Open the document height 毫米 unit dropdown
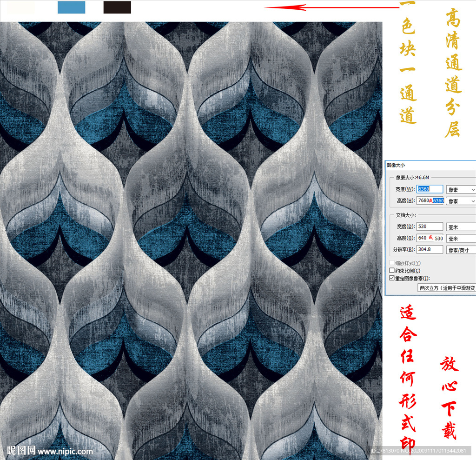 (x=461, y=239)
